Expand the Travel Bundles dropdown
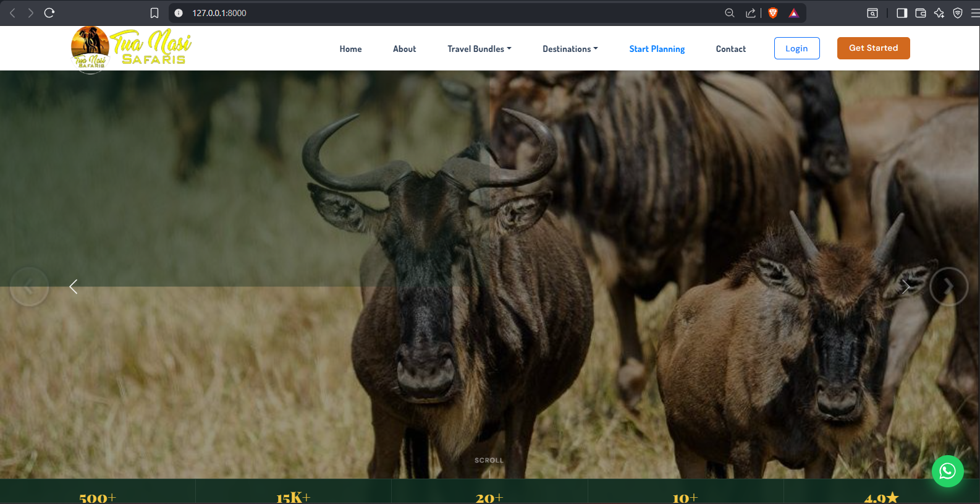The height and width of the screenshot is (504, 980). [479, 49]
